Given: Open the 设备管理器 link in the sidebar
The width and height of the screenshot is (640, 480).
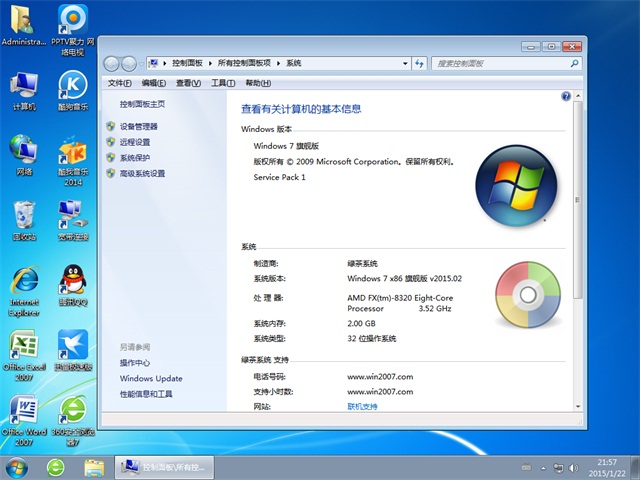Looking at the screenshot, I should (139, 127).
